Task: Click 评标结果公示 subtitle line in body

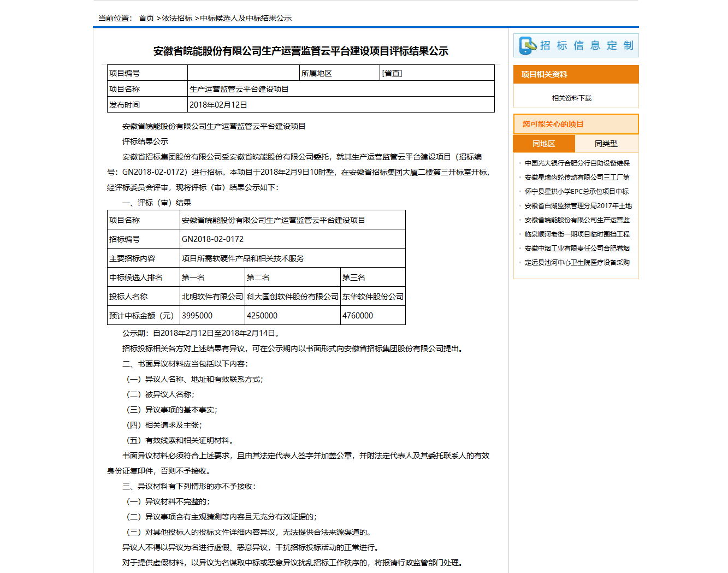Action: pos(145,141)
